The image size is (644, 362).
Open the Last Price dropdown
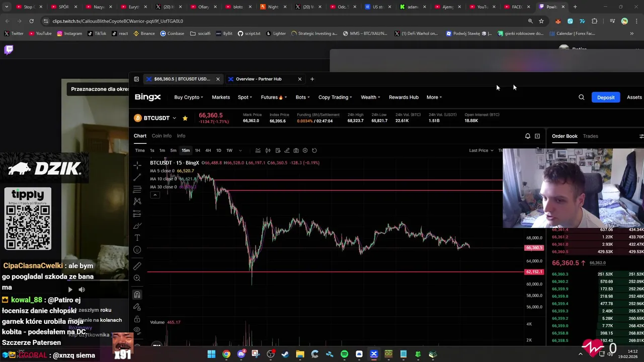[481, 150]
